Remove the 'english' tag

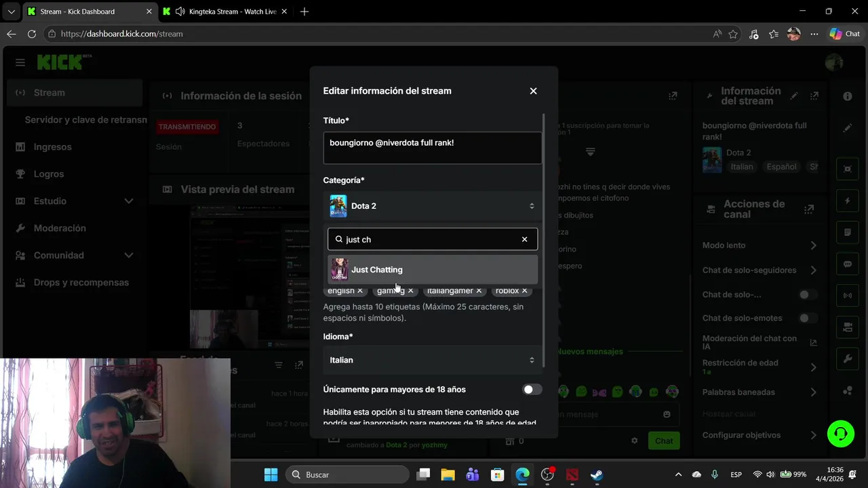tap(360, 291)
